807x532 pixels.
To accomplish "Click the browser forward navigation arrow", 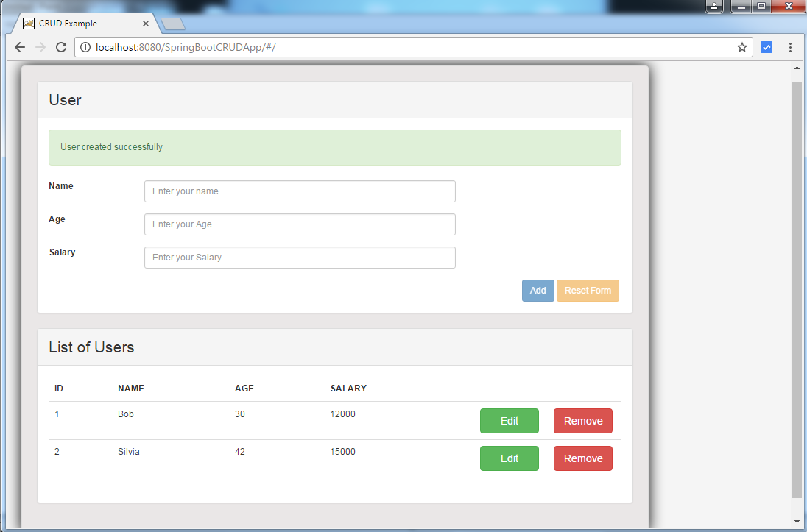I will pyautogui.click(x=40, y=46).
